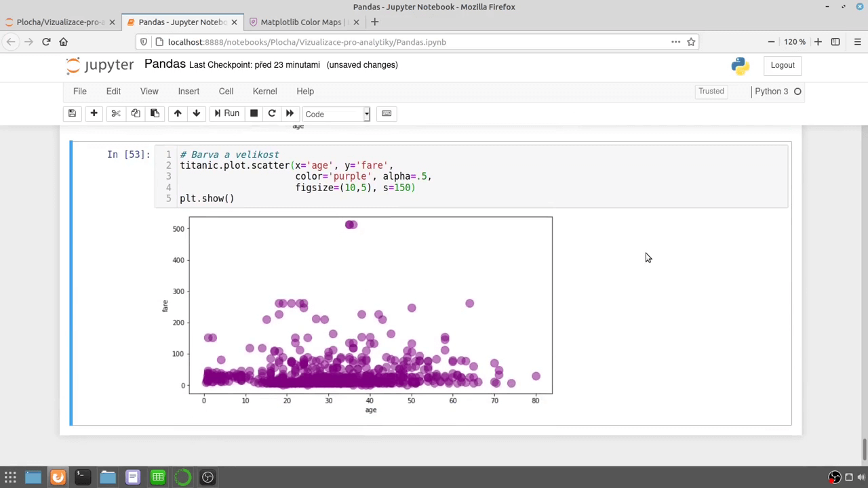Open the command palette keyboard icon
The image size is (868, 488).
tap(387, 114)
